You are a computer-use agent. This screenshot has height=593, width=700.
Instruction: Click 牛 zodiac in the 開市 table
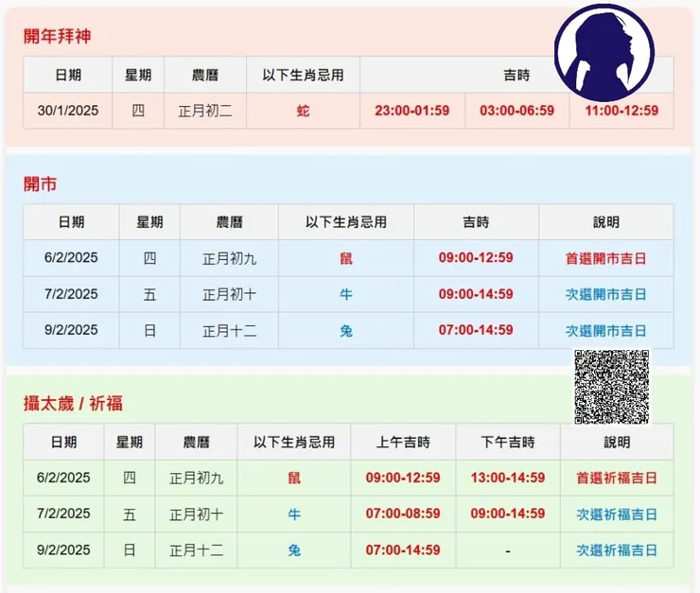(x=346, y=294)
